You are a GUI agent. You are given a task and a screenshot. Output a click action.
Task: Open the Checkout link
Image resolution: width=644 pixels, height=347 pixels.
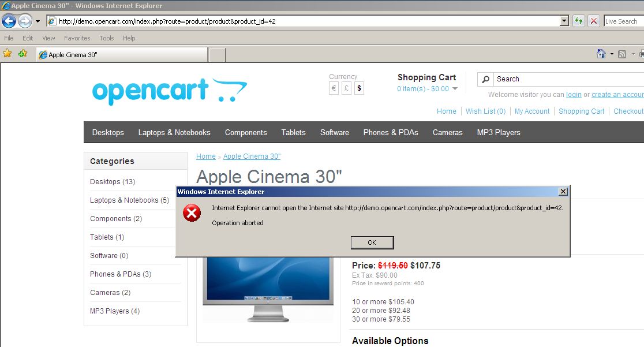628,111
